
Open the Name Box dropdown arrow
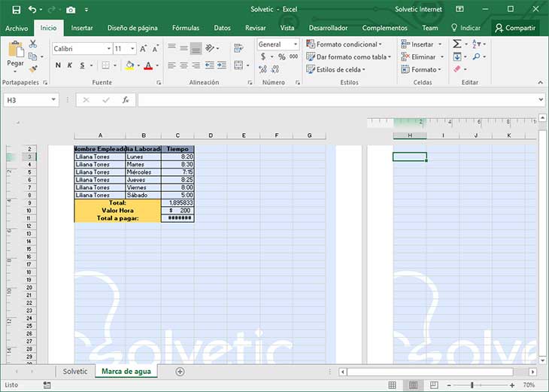(x=53, y=100)
